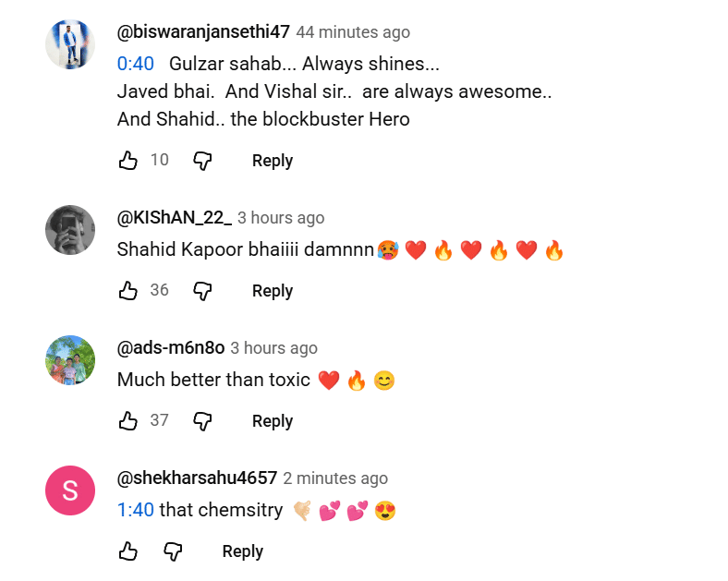728x581 pixels.
Task: Reply to @KIShAN_22_'s comment
Action: (272, 291)
